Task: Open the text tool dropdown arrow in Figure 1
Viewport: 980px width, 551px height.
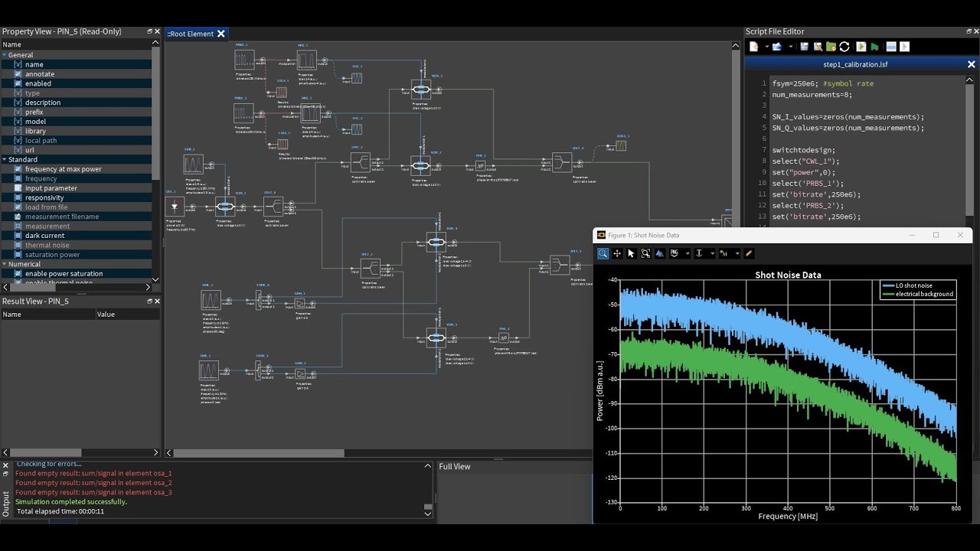Action: [712, 253]
